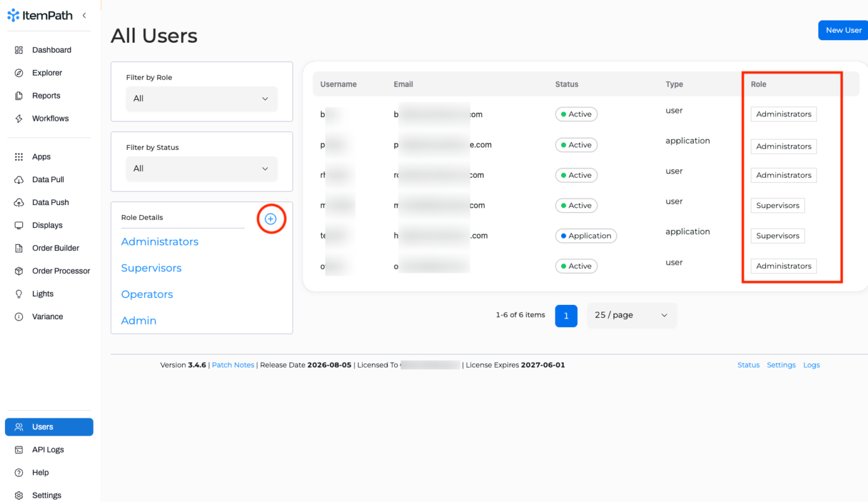Click the Role column header
Viewport: 868px width, 502px height.
click(759, 84)
